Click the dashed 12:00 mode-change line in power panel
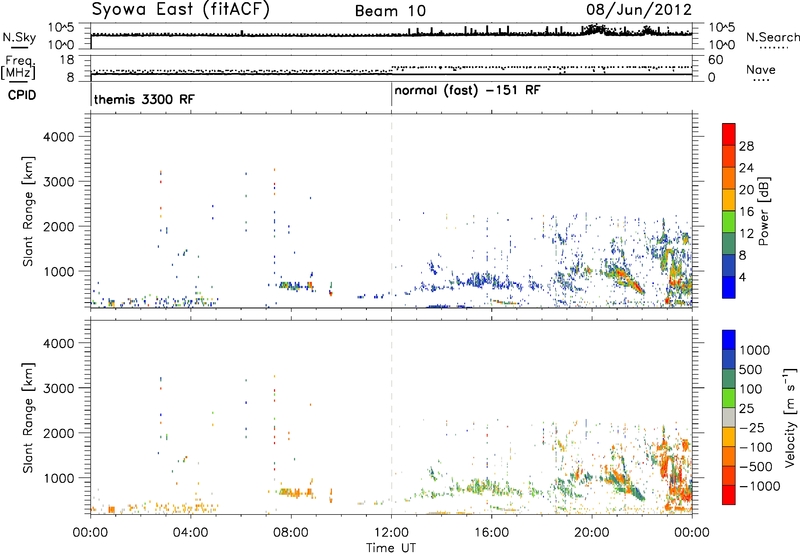 392,211
